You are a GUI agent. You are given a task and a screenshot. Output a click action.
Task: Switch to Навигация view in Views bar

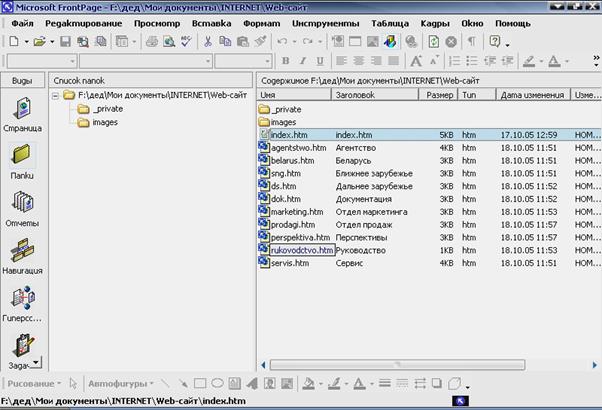pos(22,257)
